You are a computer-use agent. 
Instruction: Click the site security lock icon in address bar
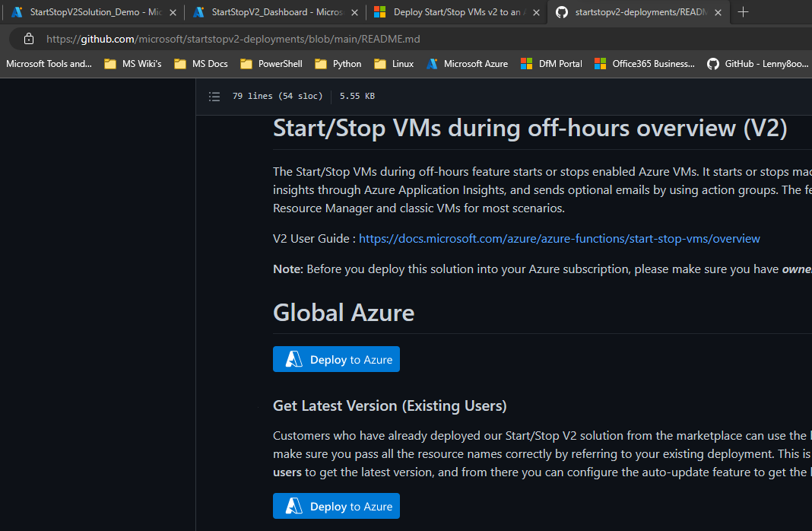[28, 37]
